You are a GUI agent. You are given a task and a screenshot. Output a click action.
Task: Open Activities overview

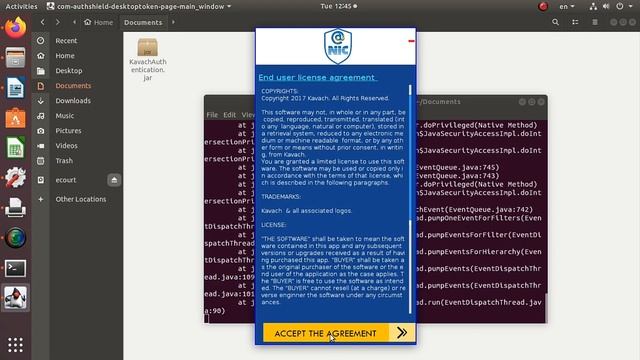click(21, 7)
